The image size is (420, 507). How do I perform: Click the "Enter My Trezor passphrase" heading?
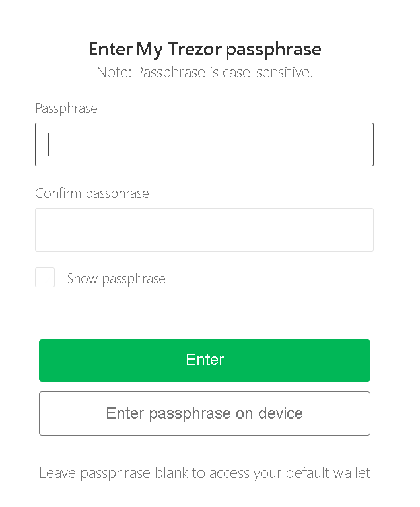click(x=205, y=49)
